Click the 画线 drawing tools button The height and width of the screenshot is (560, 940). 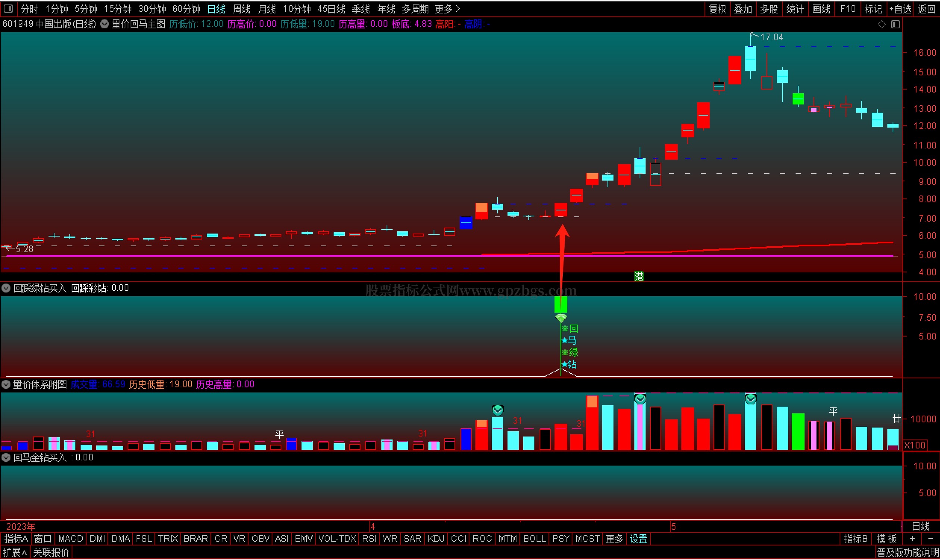(x=821, y=8)
